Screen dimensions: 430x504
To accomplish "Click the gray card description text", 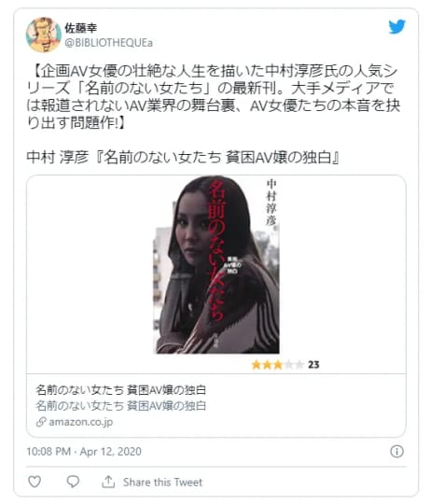I will (120, 406).
